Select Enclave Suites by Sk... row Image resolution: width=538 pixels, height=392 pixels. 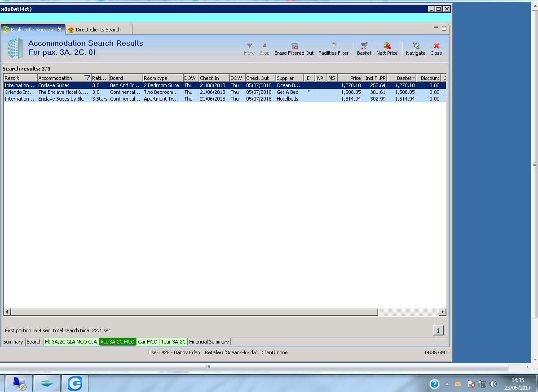pos(225,99)
